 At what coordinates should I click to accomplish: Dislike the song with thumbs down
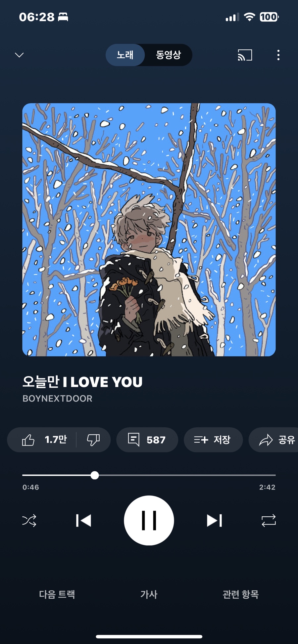93,440
